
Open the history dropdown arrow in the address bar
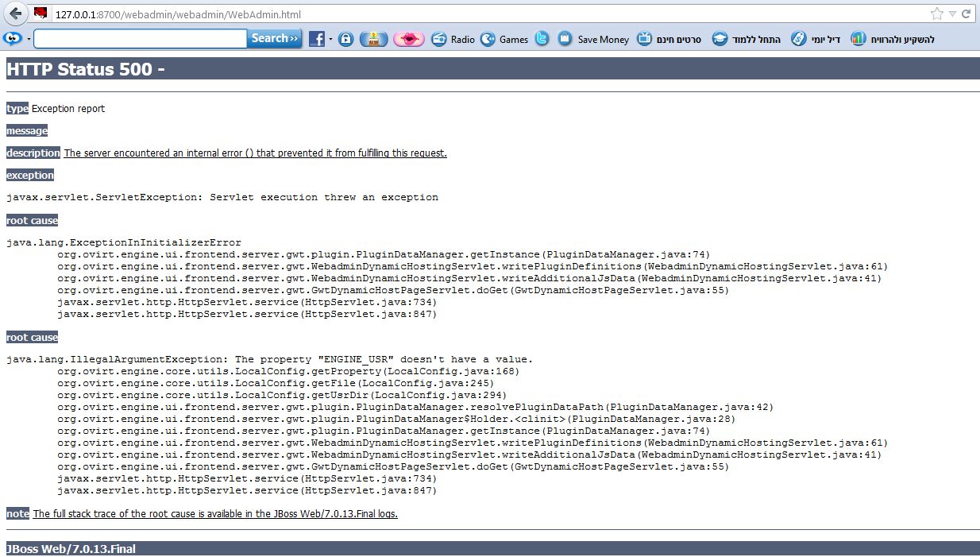coord(952,14)
